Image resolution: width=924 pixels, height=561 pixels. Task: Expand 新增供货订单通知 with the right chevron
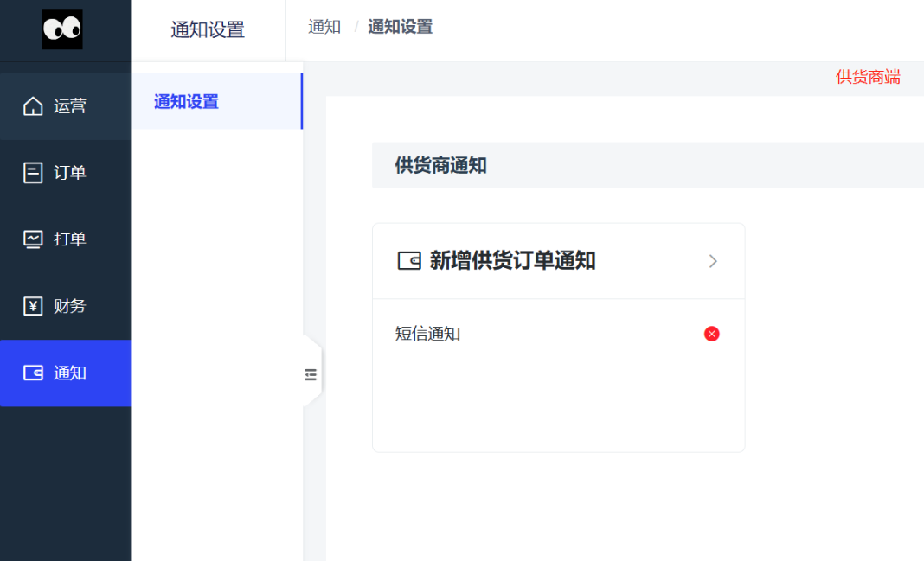713,261
